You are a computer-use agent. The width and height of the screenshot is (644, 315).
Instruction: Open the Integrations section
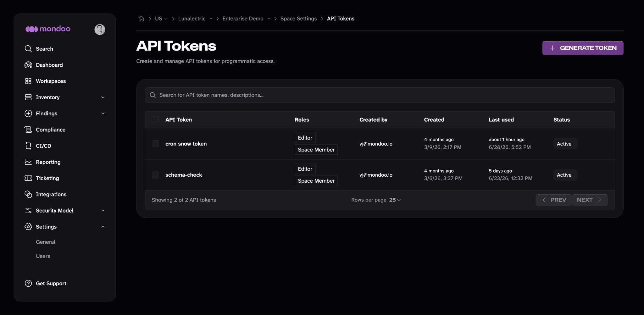pos(51,194)
